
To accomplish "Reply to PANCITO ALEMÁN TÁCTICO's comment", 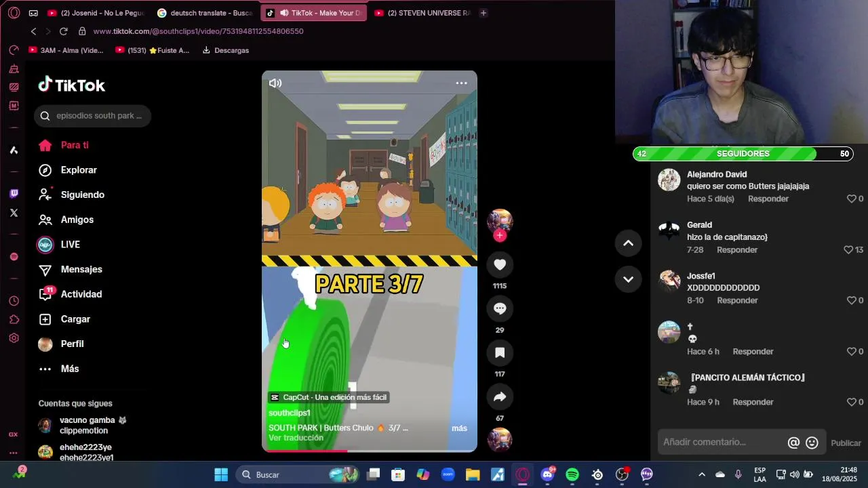I will click(x=753, y=402).
